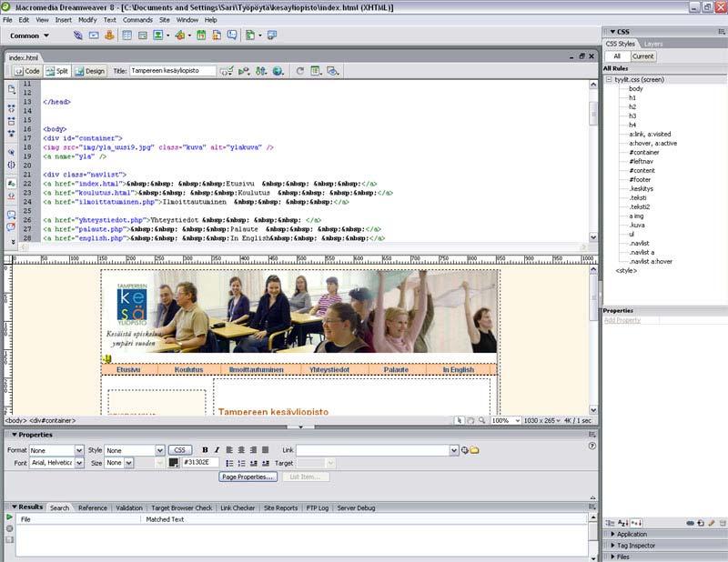
Task: Toggle the show list view A-Z button
Action: tap(623, 523)
